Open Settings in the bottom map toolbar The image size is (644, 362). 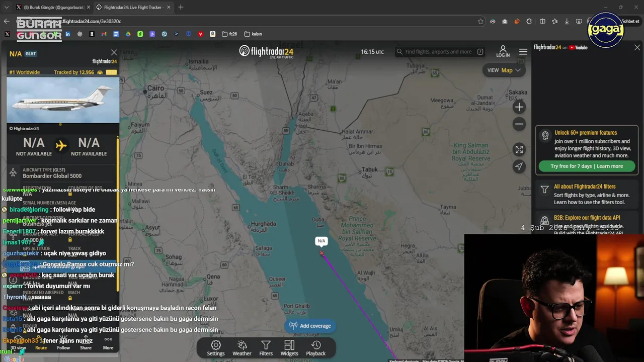tap(216, 348)
